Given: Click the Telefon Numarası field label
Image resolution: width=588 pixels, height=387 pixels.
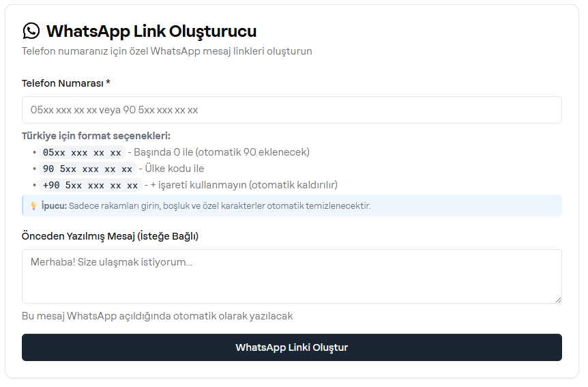Looking at the screenshot, I should pyautogui.click(x=65, y=83).
